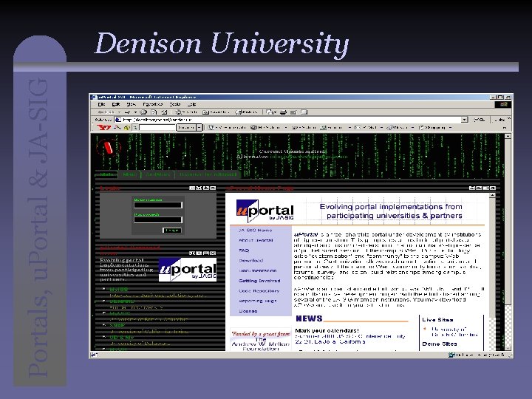Open the Edit menu
532x399 pixels.
click(116, 104)
